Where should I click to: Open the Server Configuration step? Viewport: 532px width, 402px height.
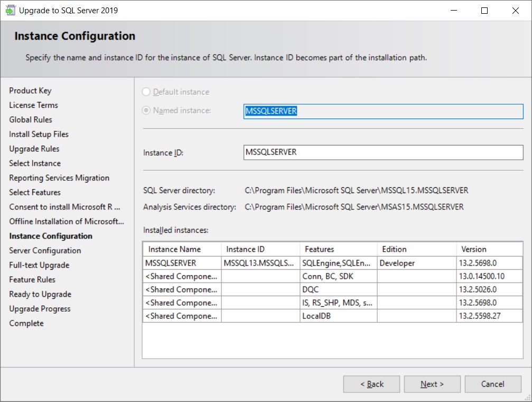(x=45, y=251)
